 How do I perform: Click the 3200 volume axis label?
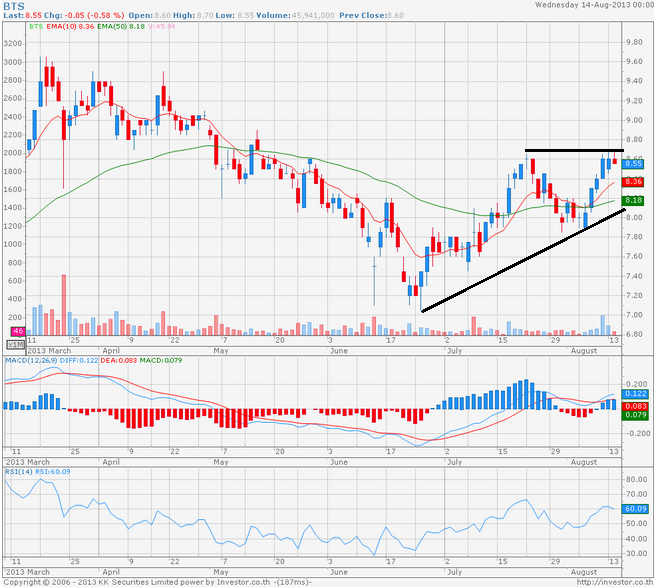(x=13, y=44)
